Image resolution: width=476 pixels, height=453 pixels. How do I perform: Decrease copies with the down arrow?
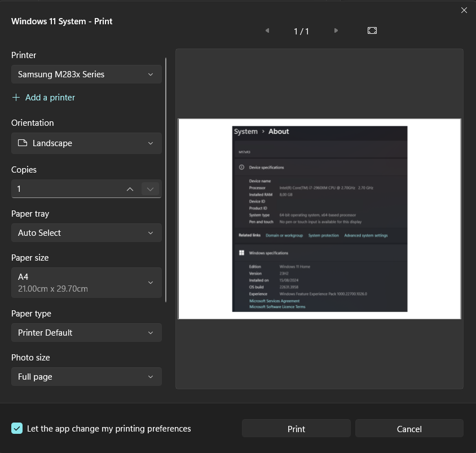[150, 189]
